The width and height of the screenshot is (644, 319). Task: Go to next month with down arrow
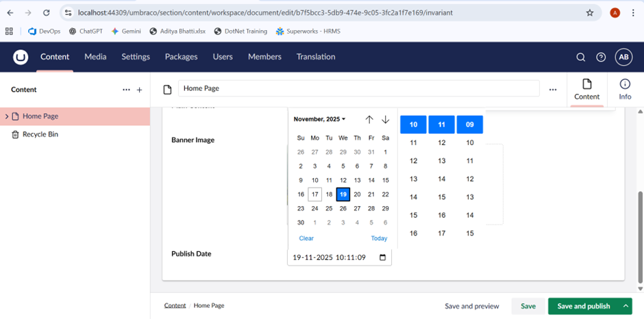[x=386, y=120]
